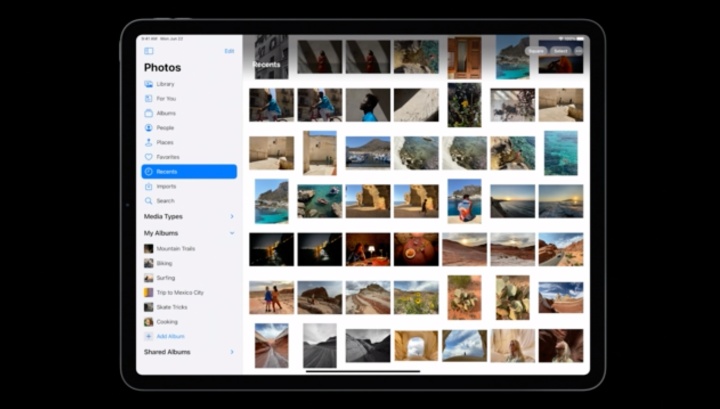
Task: Open Search in the sidebar
Action: (164, 201)
